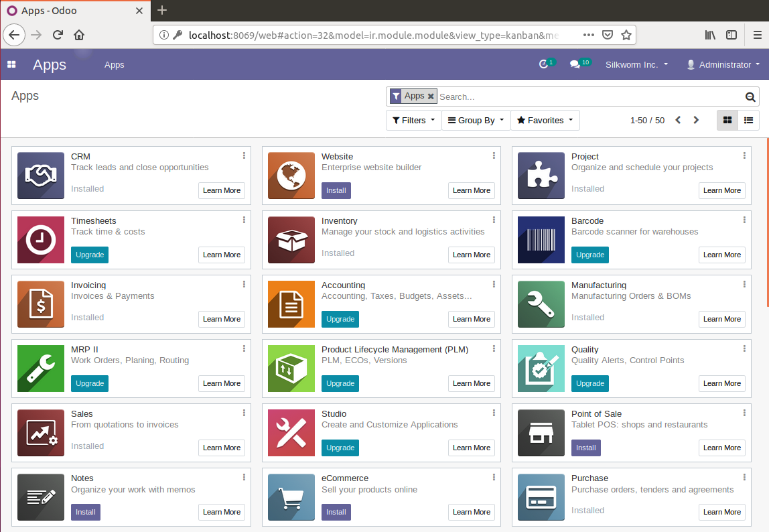Expand the Filters dropdown
The width and height of the screenshot is (769, 532).
(x=413, y=121)
